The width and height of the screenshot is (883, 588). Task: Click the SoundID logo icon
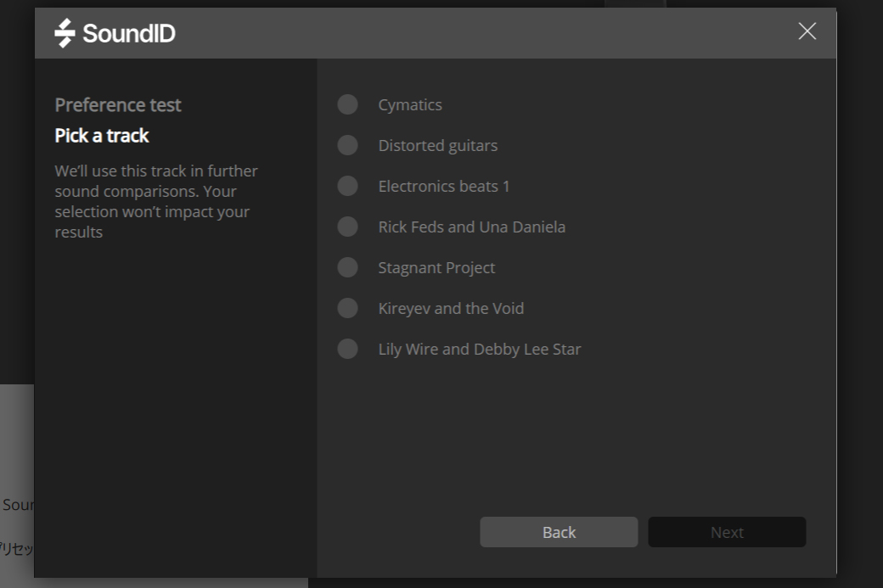click(65, 33)
